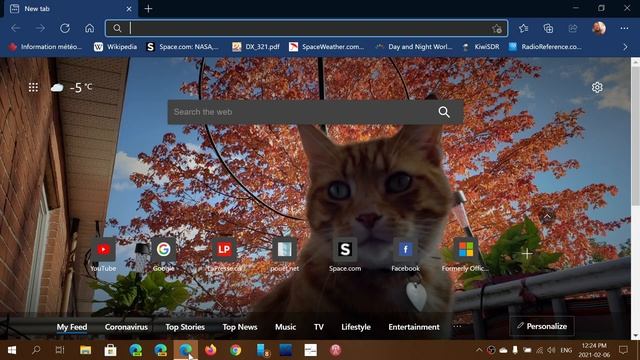Launch Google Chrome from the taskbar
640x360 pixels.
click(236, 350)
